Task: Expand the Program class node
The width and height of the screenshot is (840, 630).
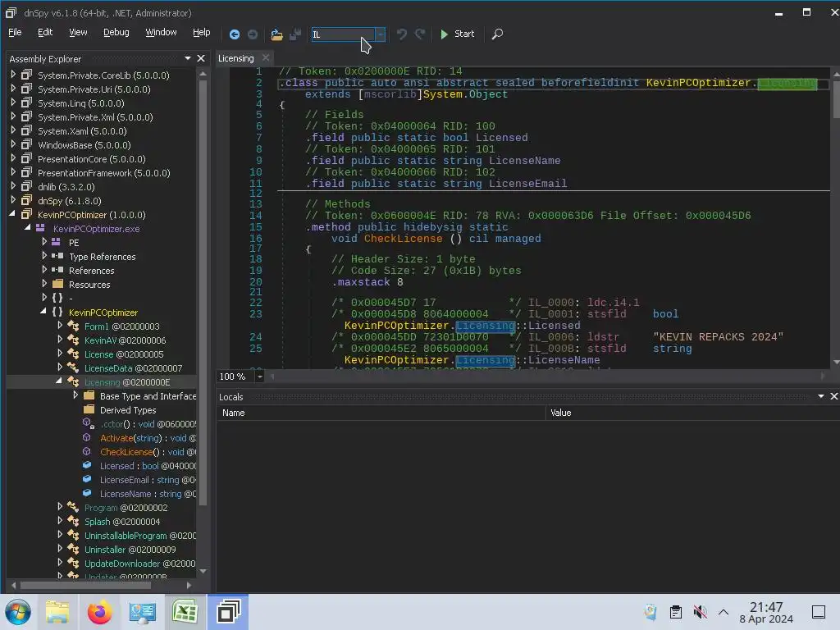Action: (60, 508)
